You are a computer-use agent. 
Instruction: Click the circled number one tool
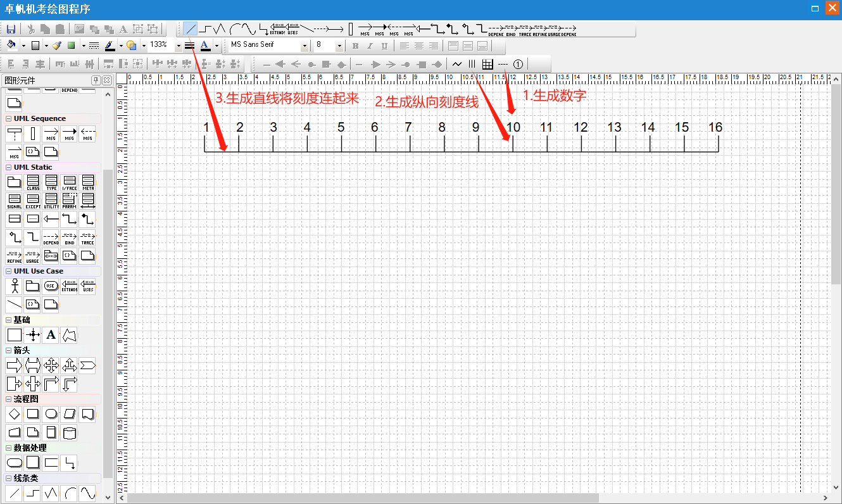tap(518, 64)
